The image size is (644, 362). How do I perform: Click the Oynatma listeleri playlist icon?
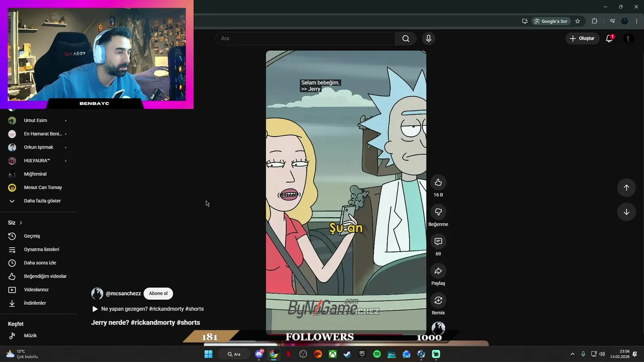tap(12, 249)
